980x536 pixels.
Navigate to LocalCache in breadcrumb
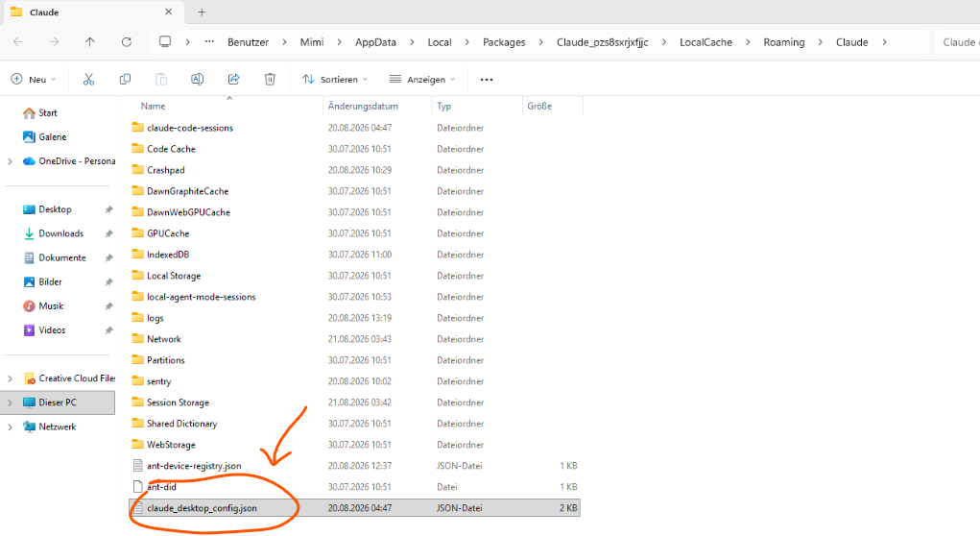[x=705, y=42]
